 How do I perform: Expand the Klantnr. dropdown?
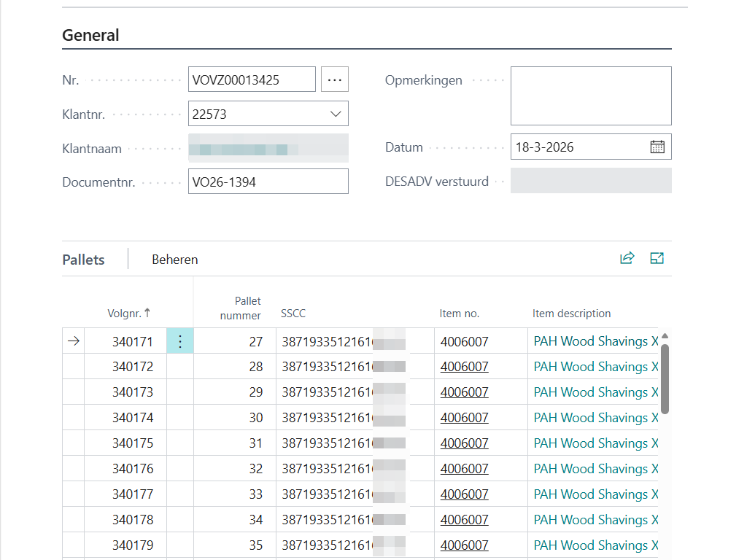pyautogui.click(x=336, y=114)
